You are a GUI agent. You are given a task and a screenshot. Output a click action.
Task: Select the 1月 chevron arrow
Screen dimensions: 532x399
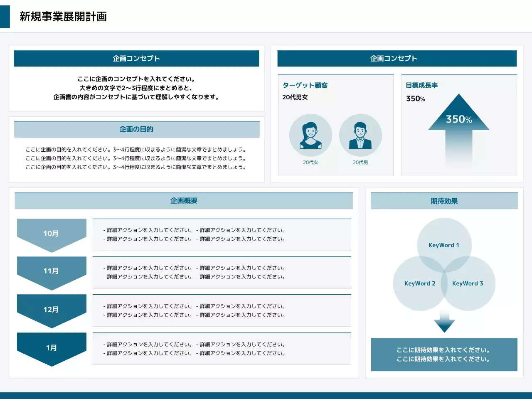pos(52,348)
